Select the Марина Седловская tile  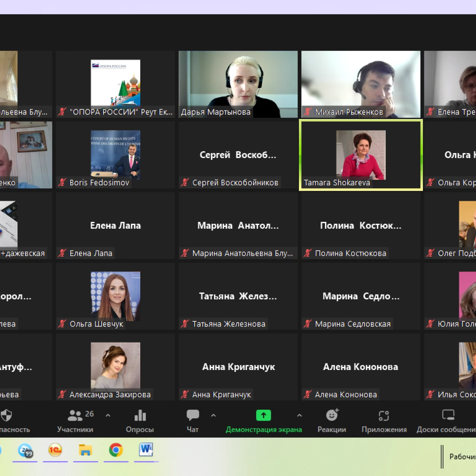[361, 296]
